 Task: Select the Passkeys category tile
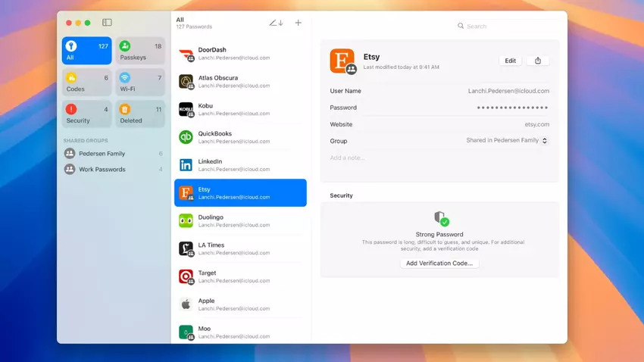(x=140, y=51)
